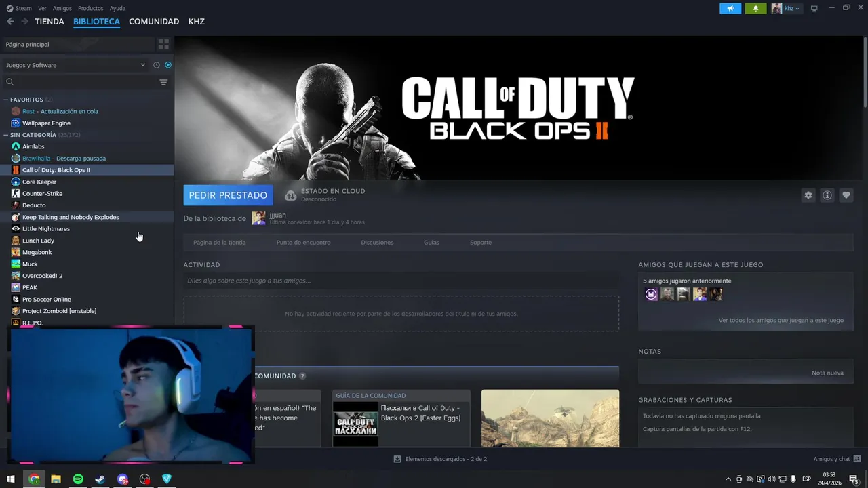Open the Ayuda menu
Image resolution: width=868 pixels, height=488 pixels.
pos(117,8)
